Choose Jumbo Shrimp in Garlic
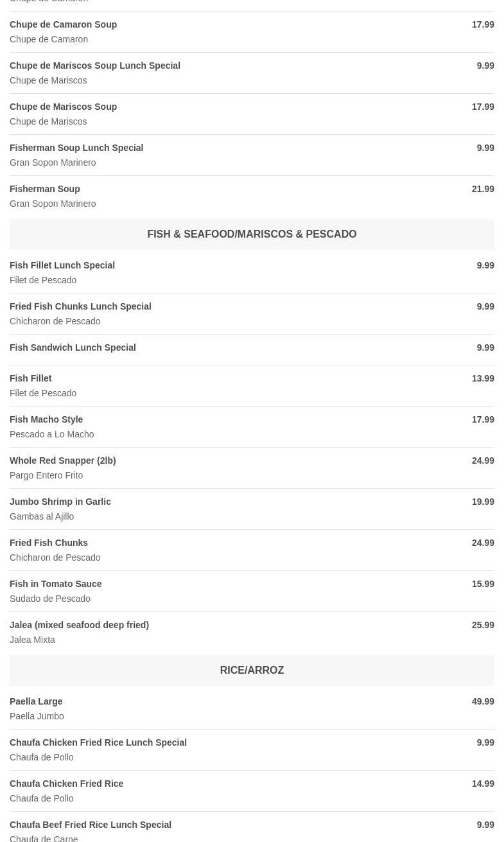Image resolution: width=504 pixels, height=842 pixels. [x=60, y=502]
